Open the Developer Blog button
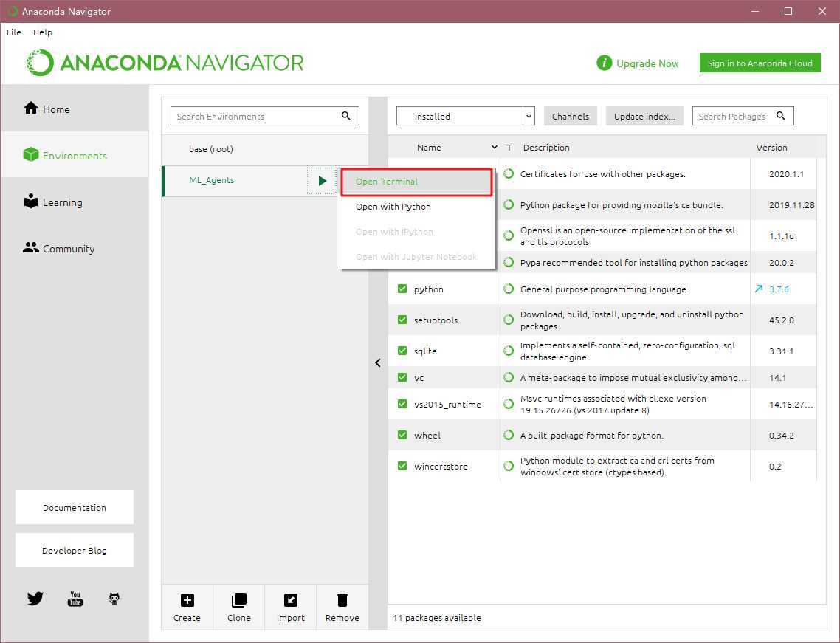Viewport: 840px width, 643px height. [75, 550]
